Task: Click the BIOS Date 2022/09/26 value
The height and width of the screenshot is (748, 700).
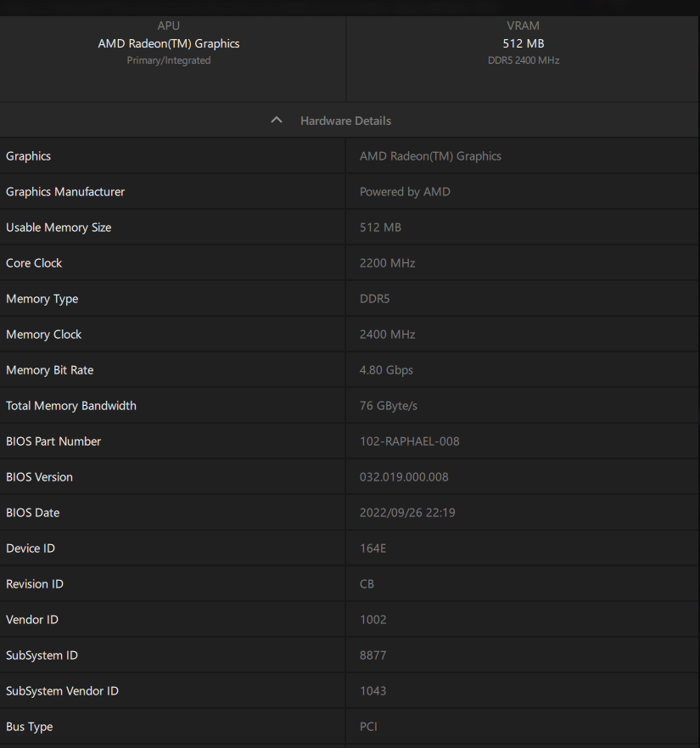Action: (407, 513)
